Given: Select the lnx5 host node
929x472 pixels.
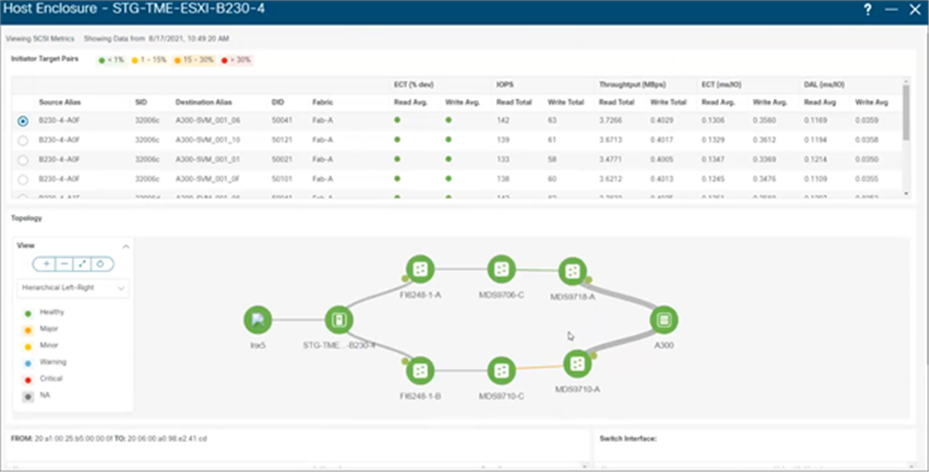Looking at the screenshot, I should pos(258,320).
